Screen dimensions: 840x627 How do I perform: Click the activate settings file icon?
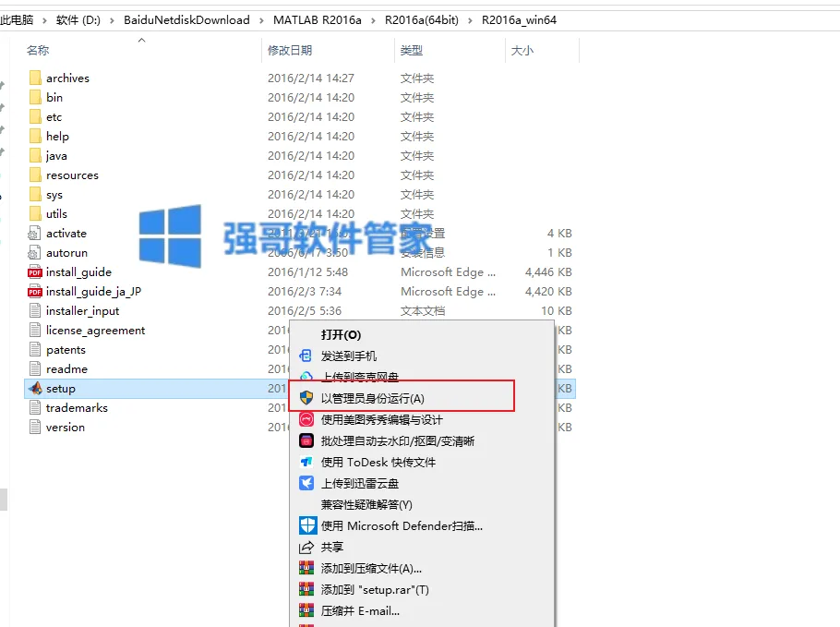pyautogui.click(x=34, y=233)
